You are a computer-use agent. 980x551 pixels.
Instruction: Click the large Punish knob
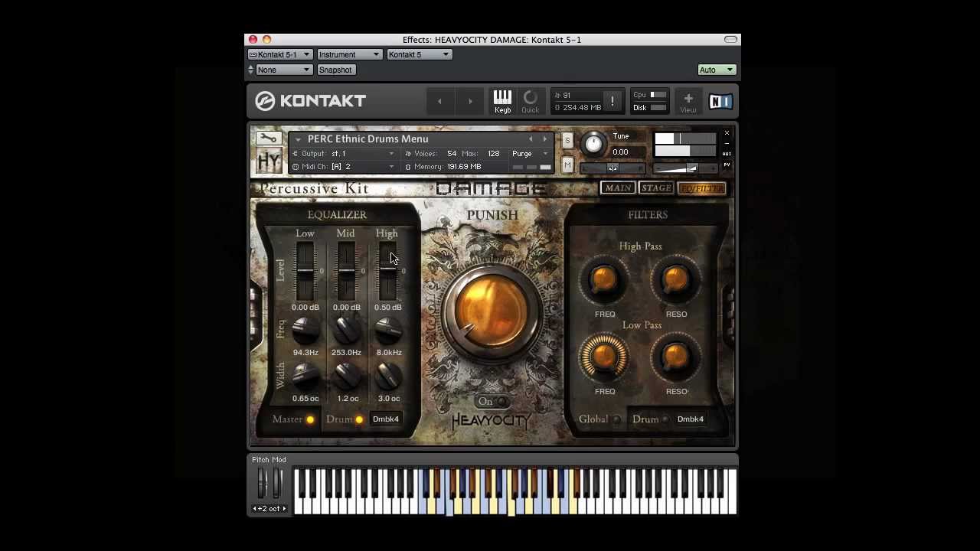click(x=492, y=312)
